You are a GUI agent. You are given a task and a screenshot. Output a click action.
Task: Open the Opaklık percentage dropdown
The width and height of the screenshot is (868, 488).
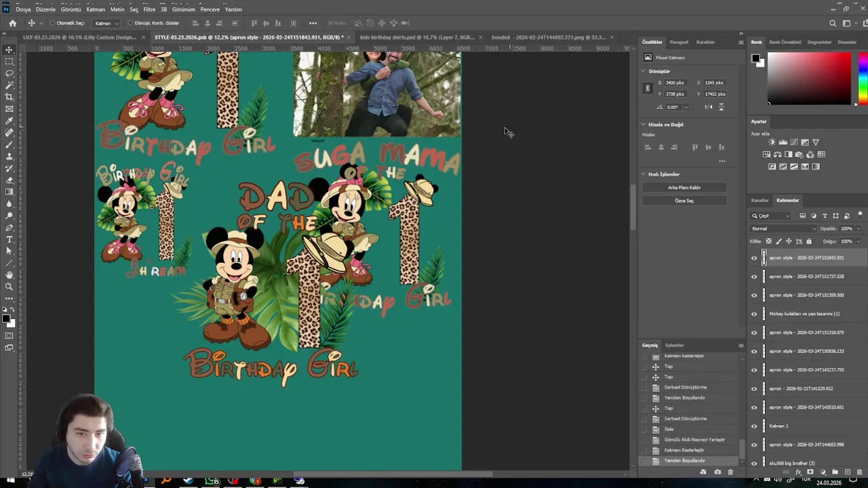coord(858,228)
